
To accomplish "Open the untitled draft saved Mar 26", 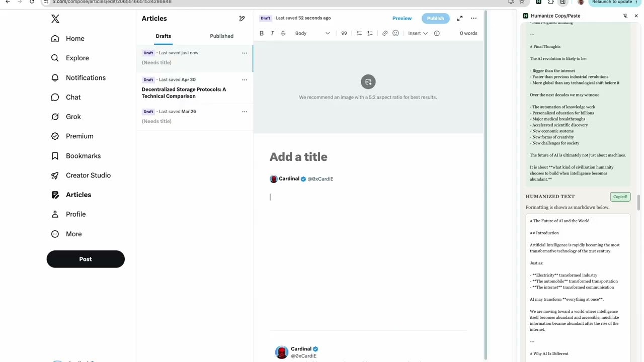I will coord(194,117).
